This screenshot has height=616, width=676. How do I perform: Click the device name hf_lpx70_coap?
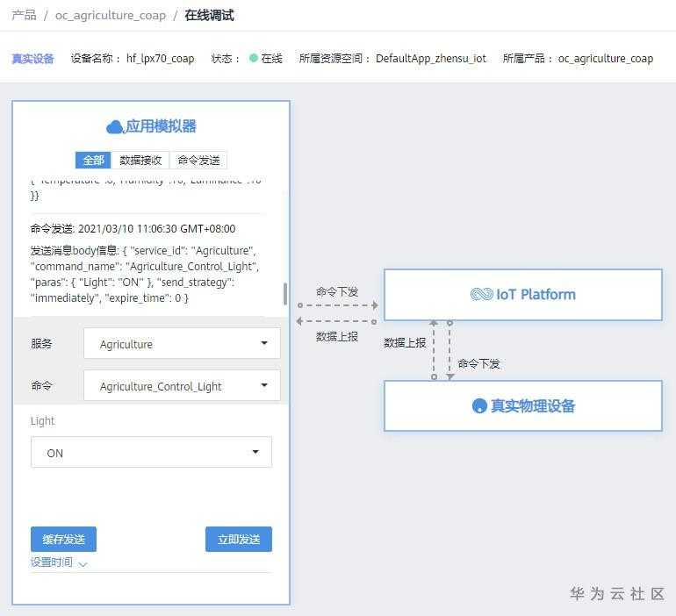tap(161, 59)
